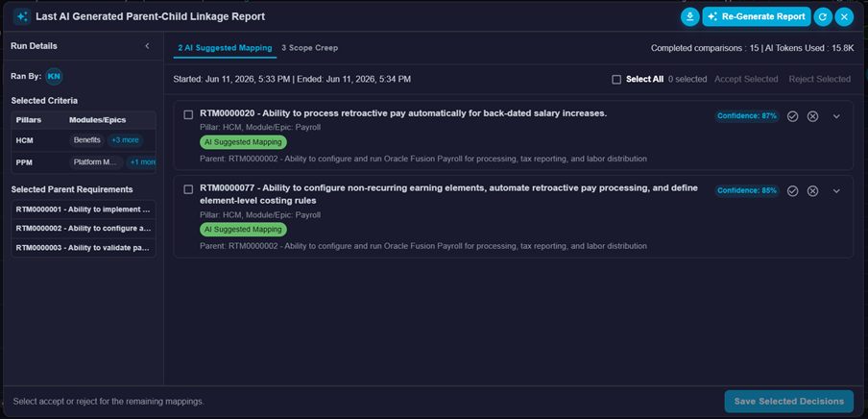Check the RTM0000077 mapping checkbox
The image size is (868, 419).
tap(188, 189)
